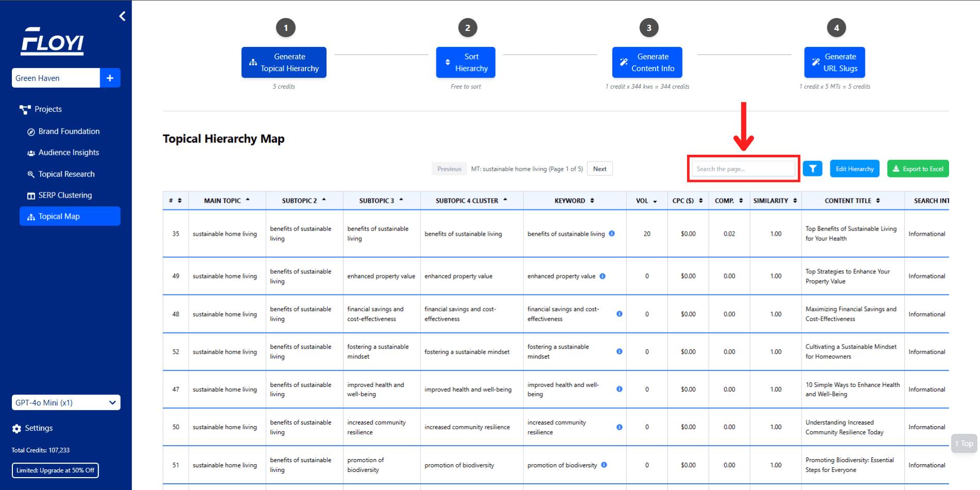The image size is (980, 490).
Task: Click the FLOYI logo
Action: [52, 41]
